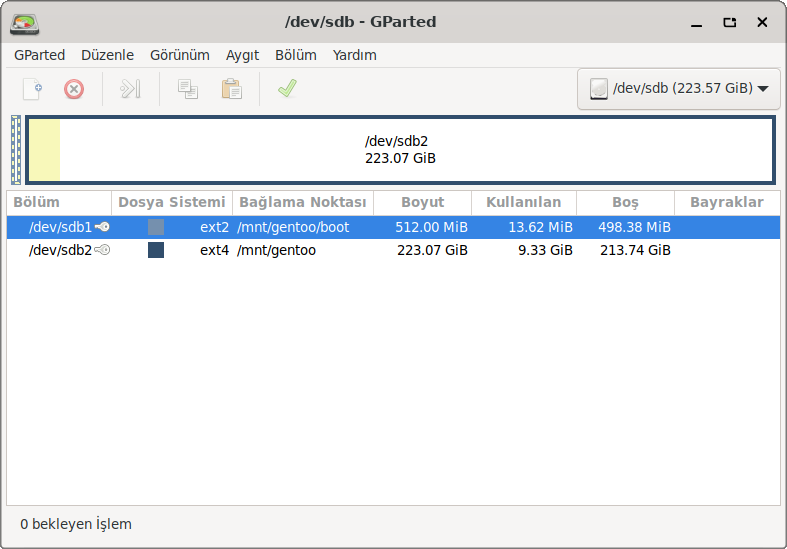Select the small sdb1 block in disk map
The width and height of the screenshot is (787, 549).
point(16,150)
